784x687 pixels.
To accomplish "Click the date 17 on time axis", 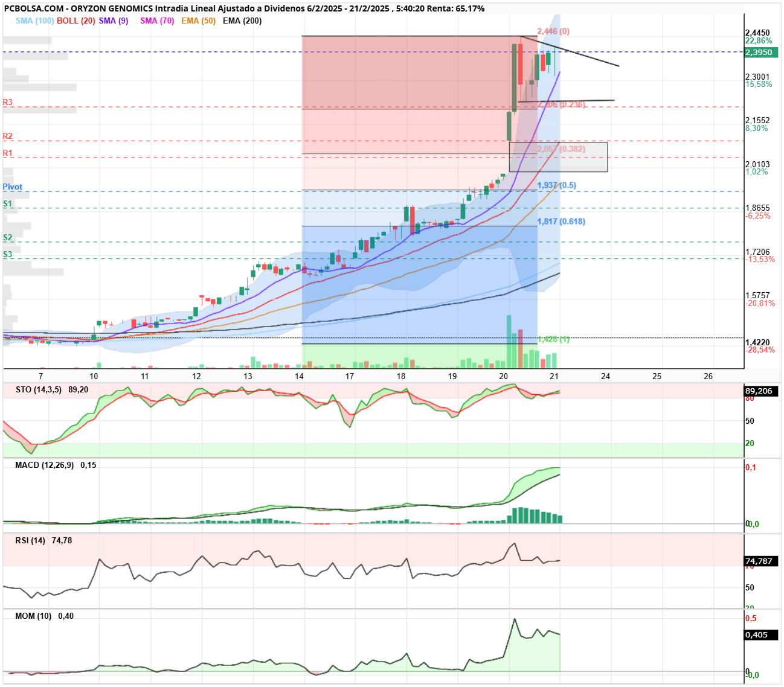I will pyautogui.click(x=350, y=376).
